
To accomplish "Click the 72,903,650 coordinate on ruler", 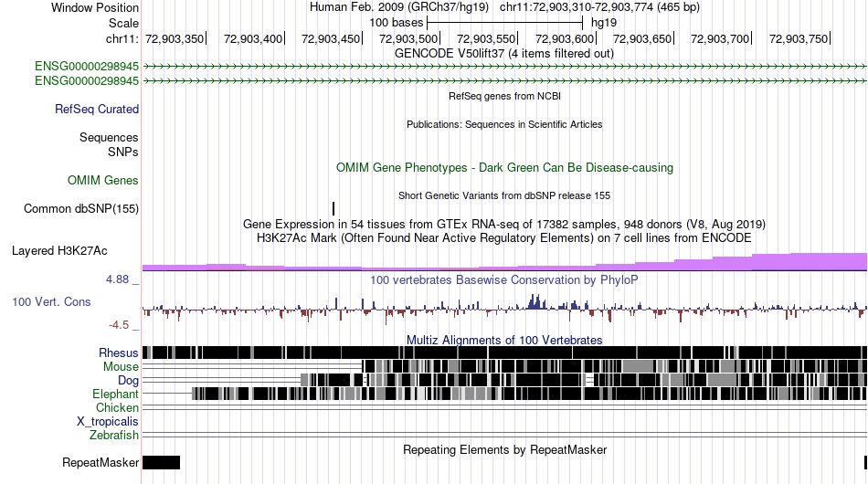I will [x=642, y=38].
